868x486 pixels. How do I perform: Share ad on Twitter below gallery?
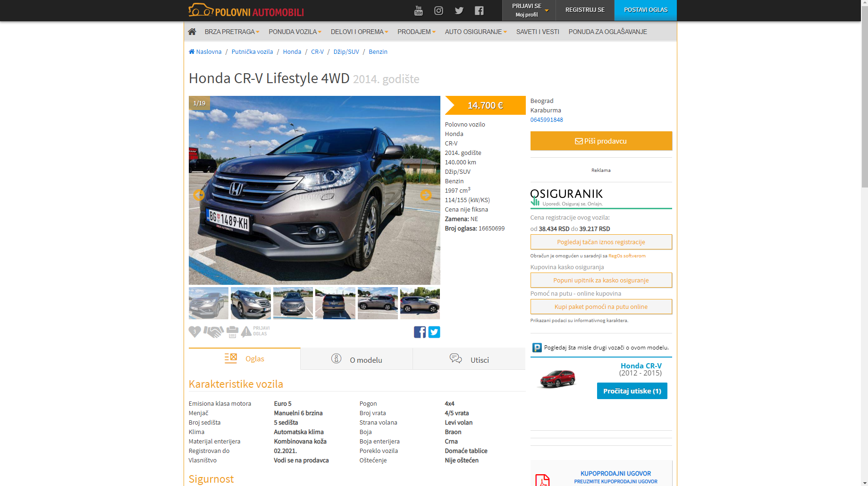(434, 332)
